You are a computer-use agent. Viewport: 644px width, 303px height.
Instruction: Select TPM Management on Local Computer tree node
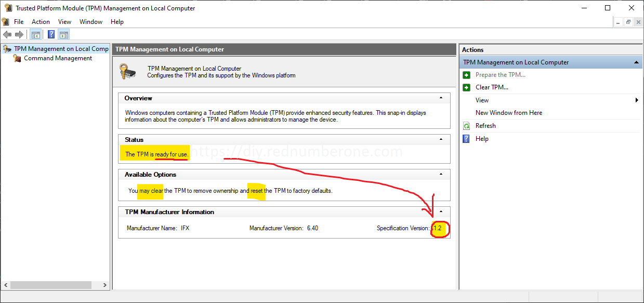pyautogui.click(x=61, y=49)
